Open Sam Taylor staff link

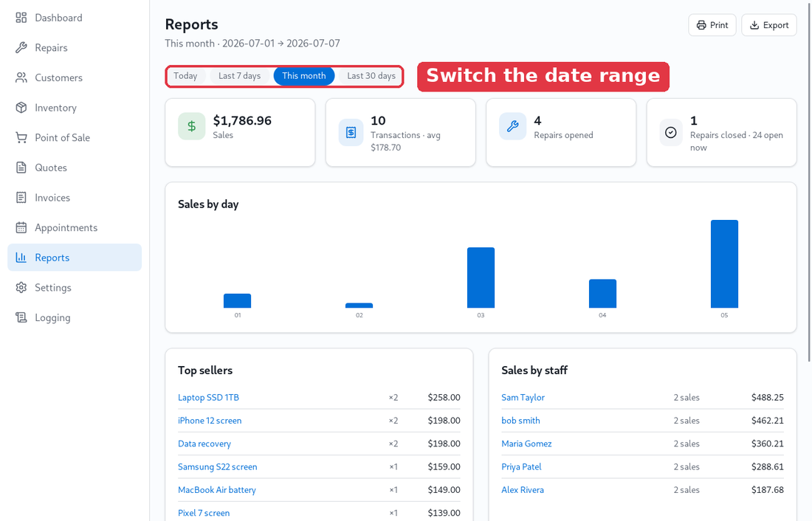523,398
